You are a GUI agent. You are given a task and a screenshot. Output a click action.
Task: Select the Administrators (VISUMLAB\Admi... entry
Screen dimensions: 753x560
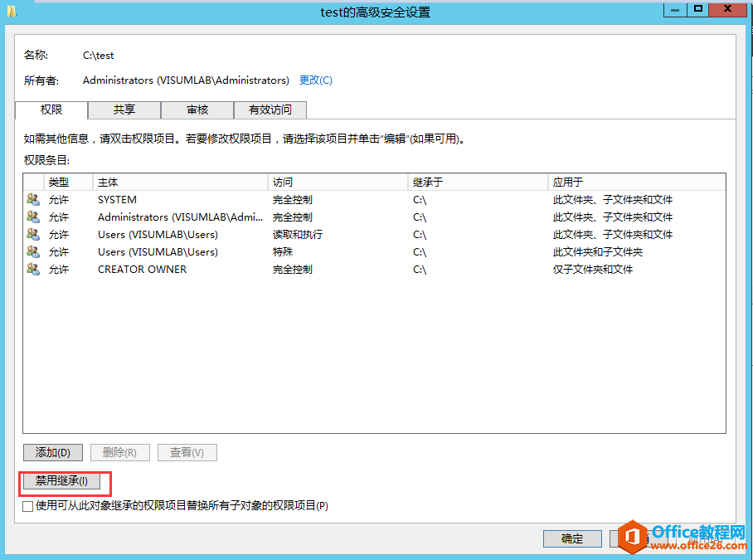tap(180, 217)
